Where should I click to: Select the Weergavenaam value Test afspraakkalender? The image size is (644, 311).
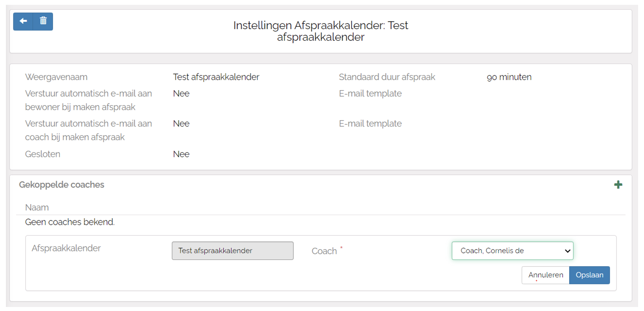tap(216, 77)
